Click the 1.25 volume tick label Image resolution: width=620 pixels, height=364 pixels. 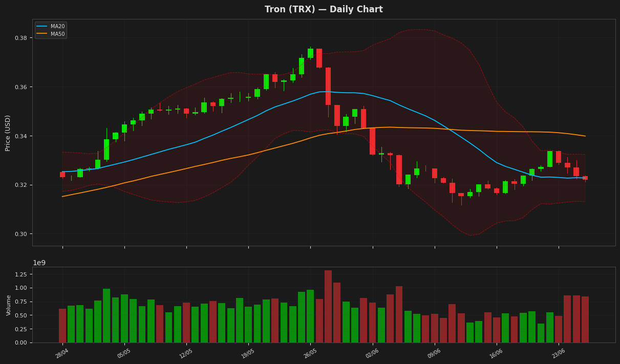(22, 274)
